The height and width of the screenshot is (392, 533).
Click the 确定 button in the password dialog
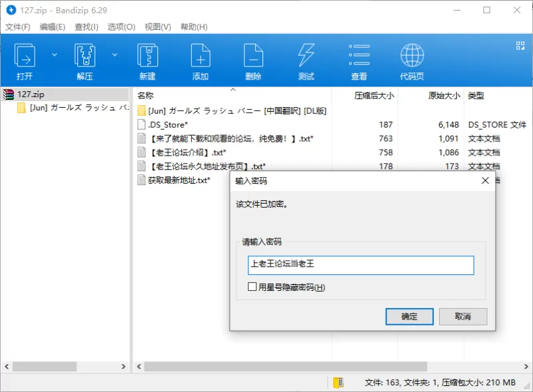pyautogui.click(x=409, y=316)
